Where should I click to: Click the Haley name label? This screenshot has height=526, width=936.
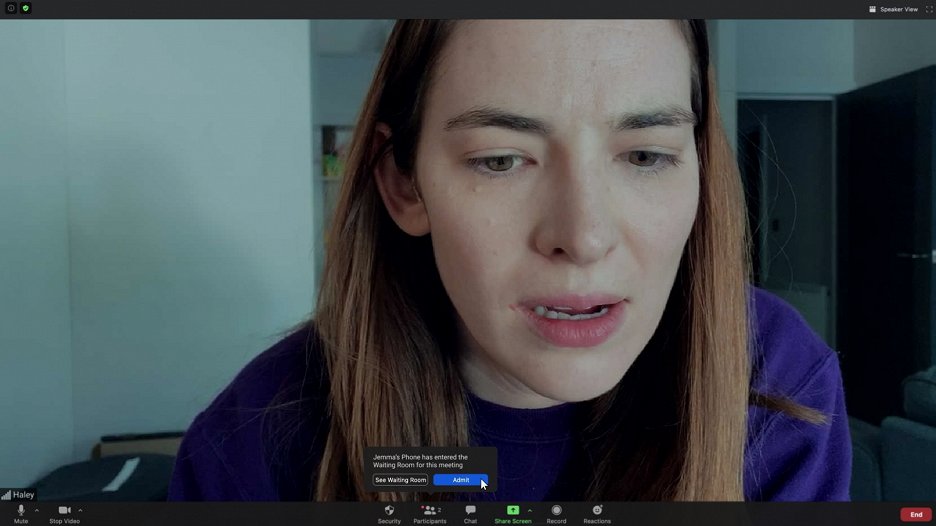click(23, 495)
